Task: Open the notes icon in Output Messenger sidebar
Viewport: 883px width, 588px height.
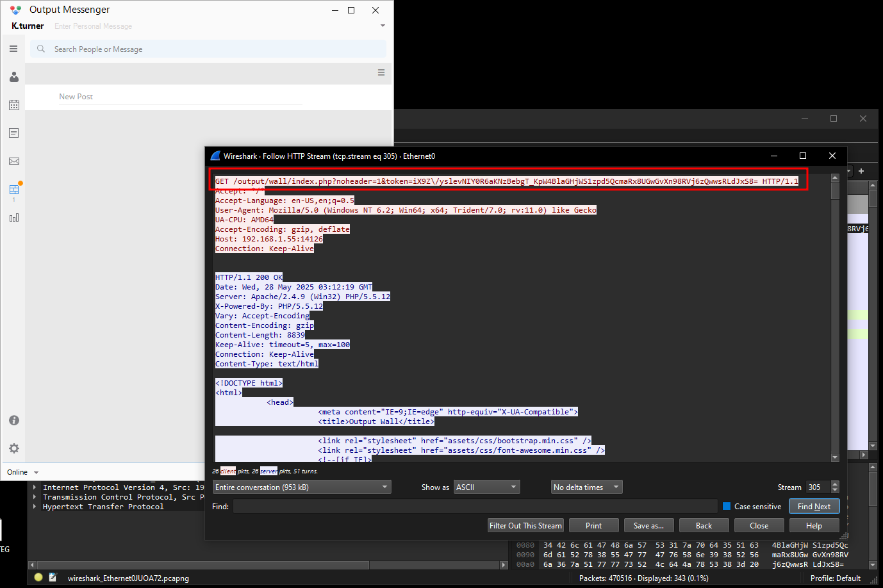Action: tap(14, 133)
